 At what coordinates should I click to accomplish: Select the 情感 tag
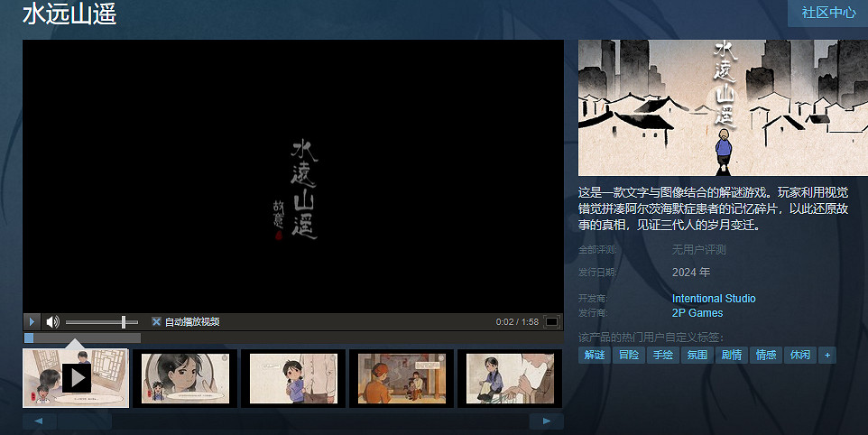click(x=766, y=355)
